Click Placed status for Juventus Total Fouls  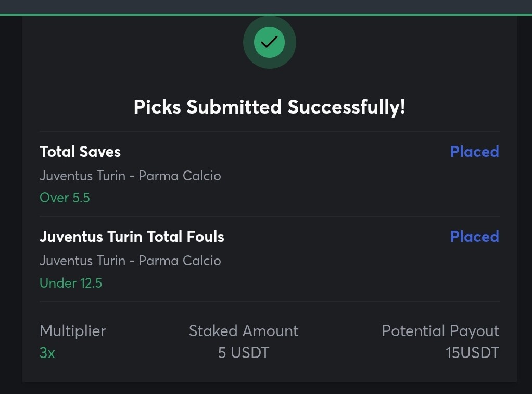click(x=475, y=237)
